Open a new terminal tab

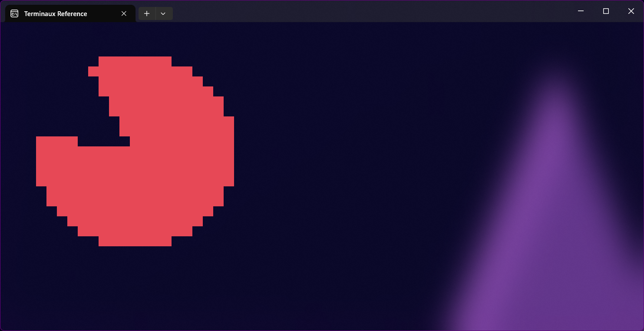click(x=147, y=13)
